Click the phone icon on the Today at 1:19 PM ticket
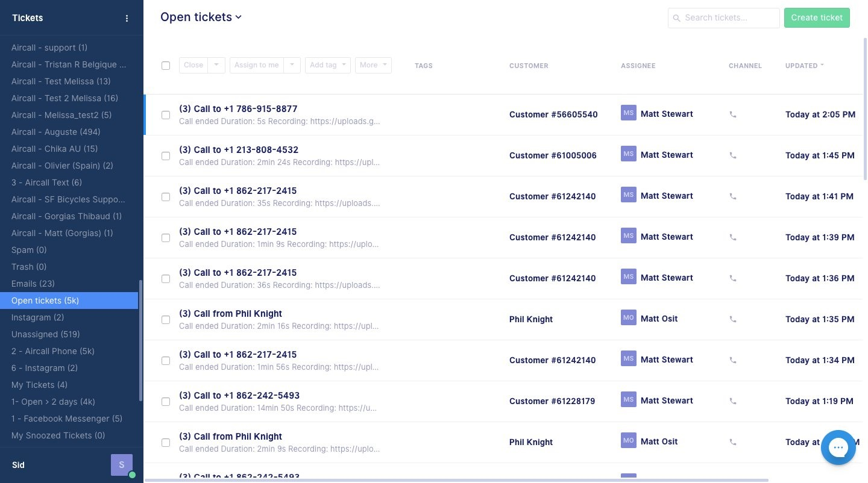This screenshot has width=868, height=483. (x=733, y=401)
